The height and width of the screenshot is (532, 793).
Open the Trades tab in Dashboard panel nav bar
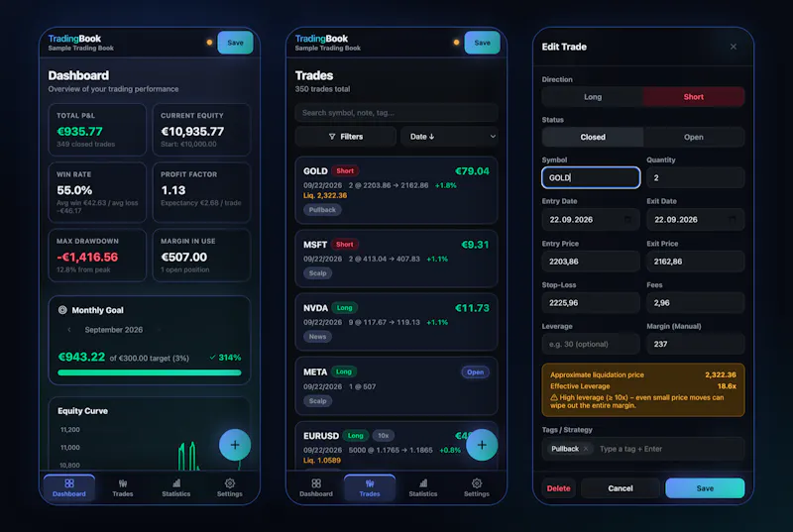(123, 488)
